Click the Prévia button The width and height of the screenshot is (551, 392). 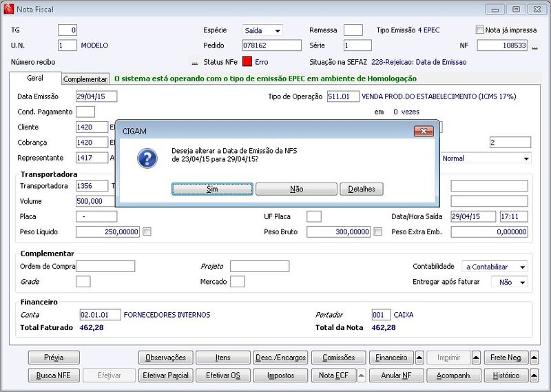(54, 358)
